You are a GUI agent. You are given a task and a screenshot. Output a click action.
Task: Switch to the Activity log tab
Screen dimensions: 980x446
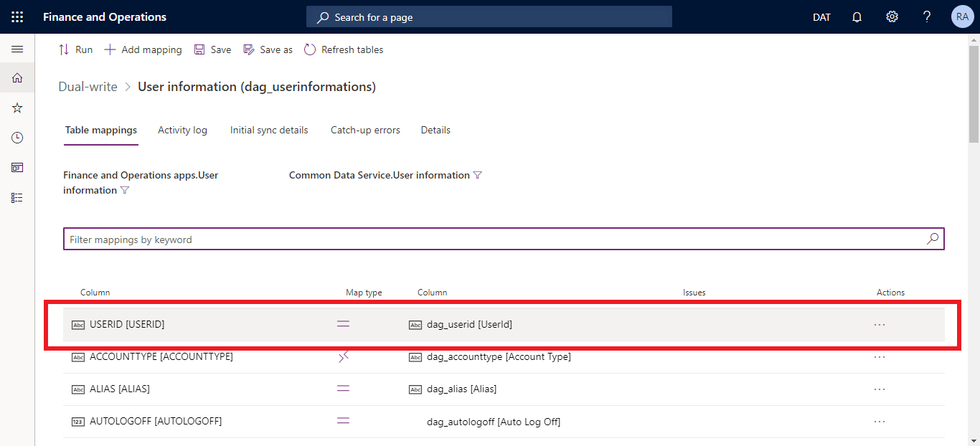click(182, 130)
